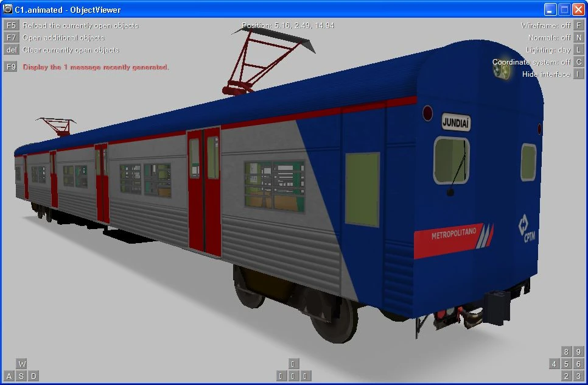Click red 'Display the 1 message recently generated' text

coord(96,67)
